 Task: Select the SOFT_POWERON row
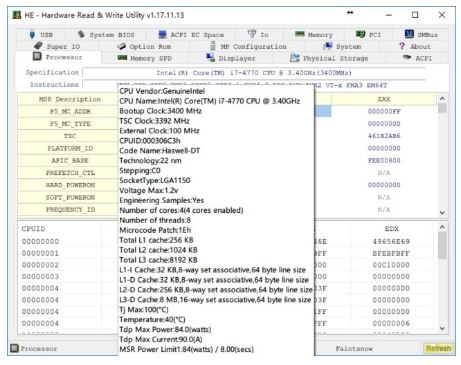[x=70, y=197]
